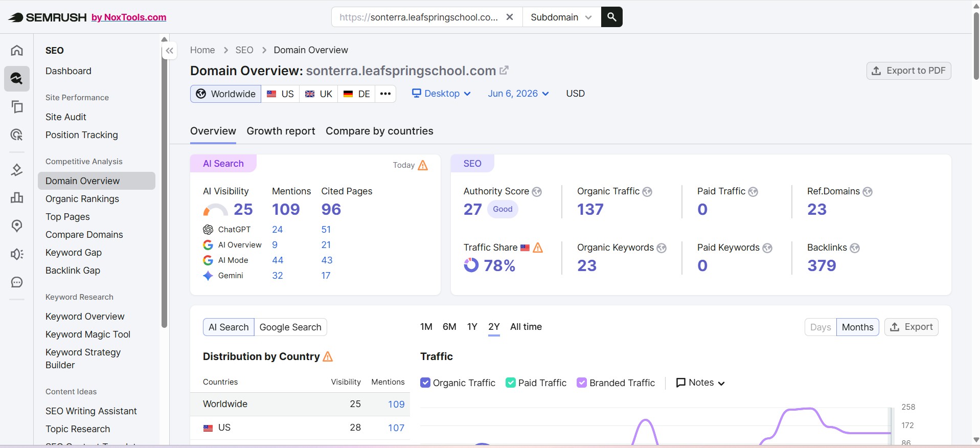Open Keyword Magic Tool in sidebar
Image resolution: width=980 pixels, height=448 pixels.
click(x=88, y=334)
